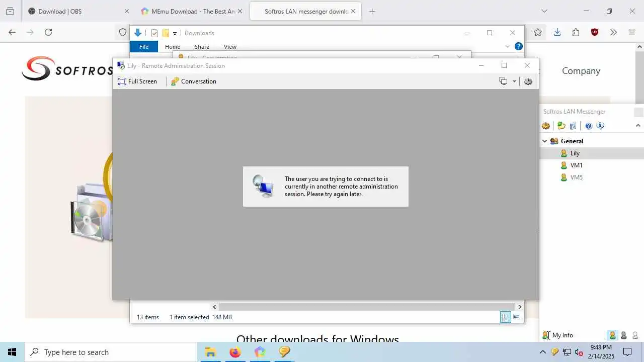
Task: Click the shield tracking protection icon
Action: [123, 32]
